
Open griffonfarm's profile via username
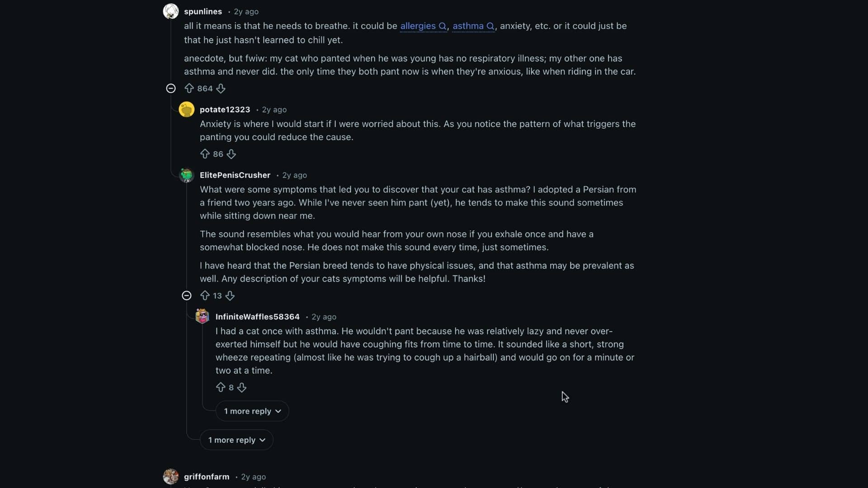pos(206,476)
